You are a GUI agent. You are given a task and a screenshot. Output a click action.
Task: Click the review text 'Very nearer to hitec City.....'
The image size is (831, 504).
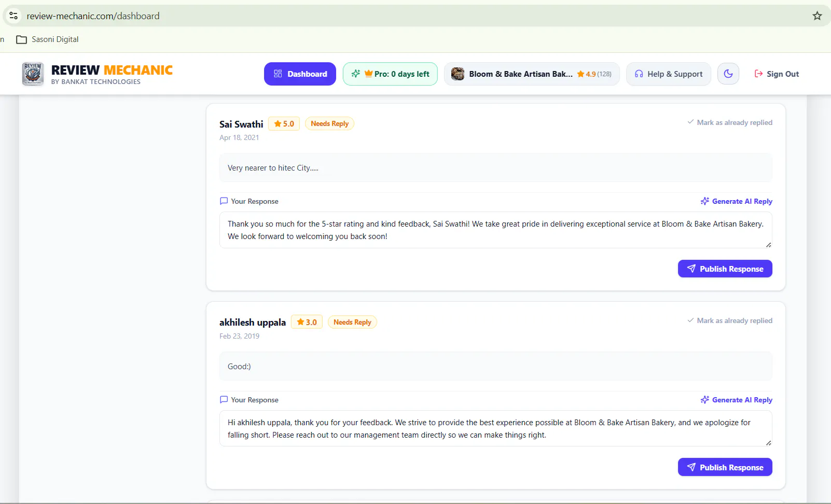[273, 168]
